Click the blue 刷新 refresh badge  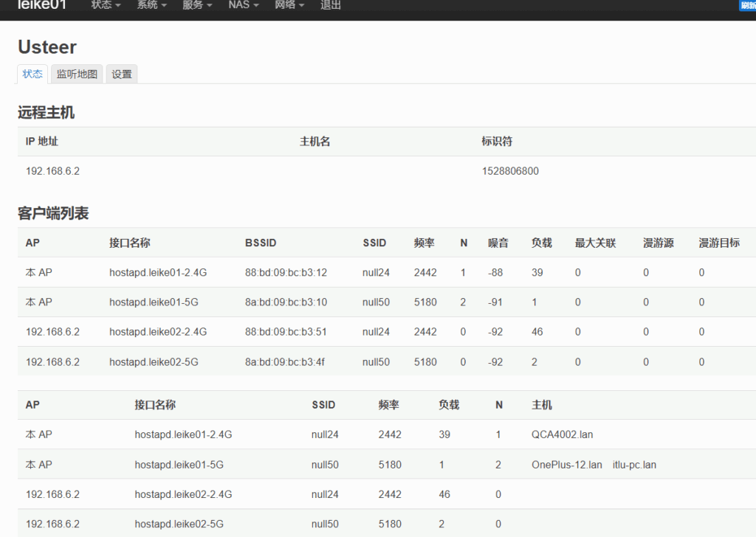pyautogui.click(x=747, y=6)
